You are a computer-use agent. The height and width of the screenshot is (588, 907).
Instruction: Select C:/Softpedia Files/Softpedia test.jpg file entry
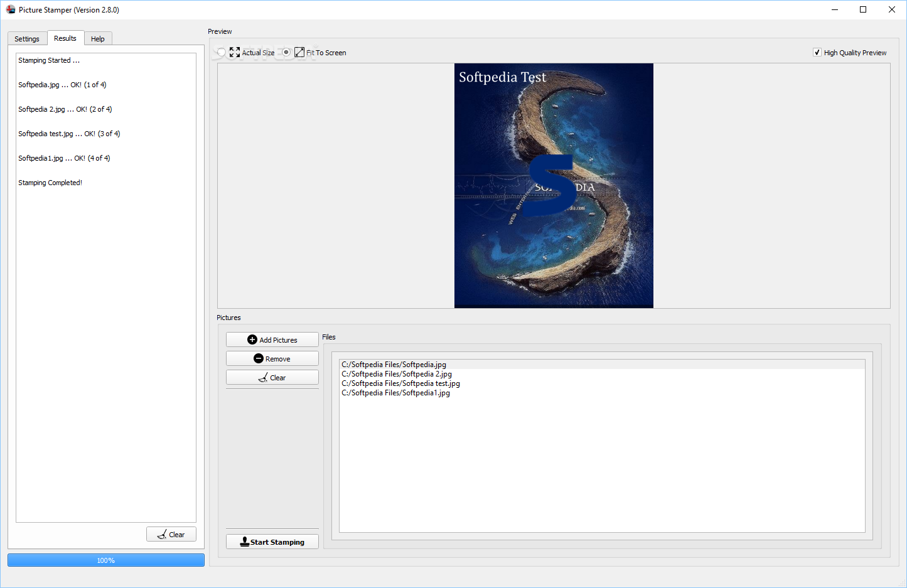click(x=602, y=383)
